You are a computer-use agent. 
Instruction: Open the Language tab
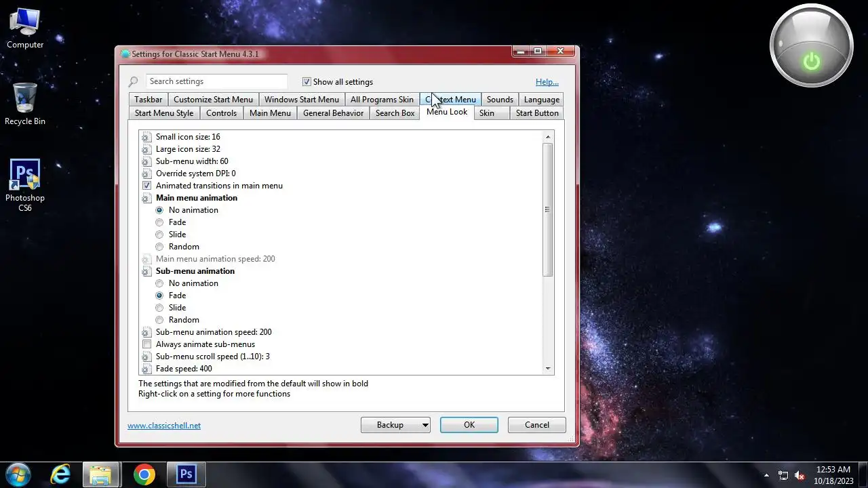[x=542, y=100]
